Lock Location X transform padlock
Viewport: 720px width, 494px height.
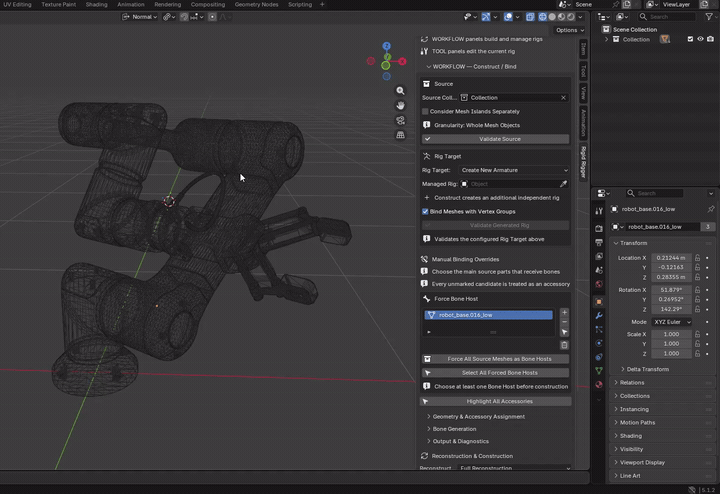coord(698,258)
